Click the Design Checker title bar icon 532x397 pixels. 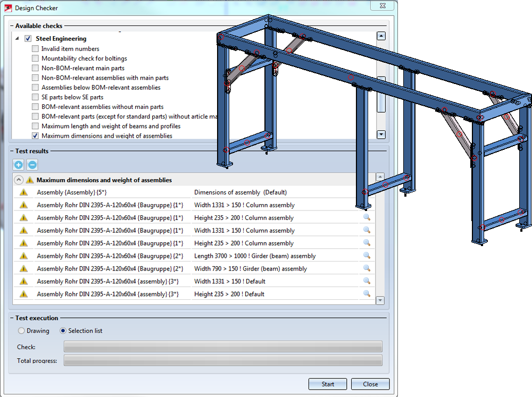pos(7,8)
